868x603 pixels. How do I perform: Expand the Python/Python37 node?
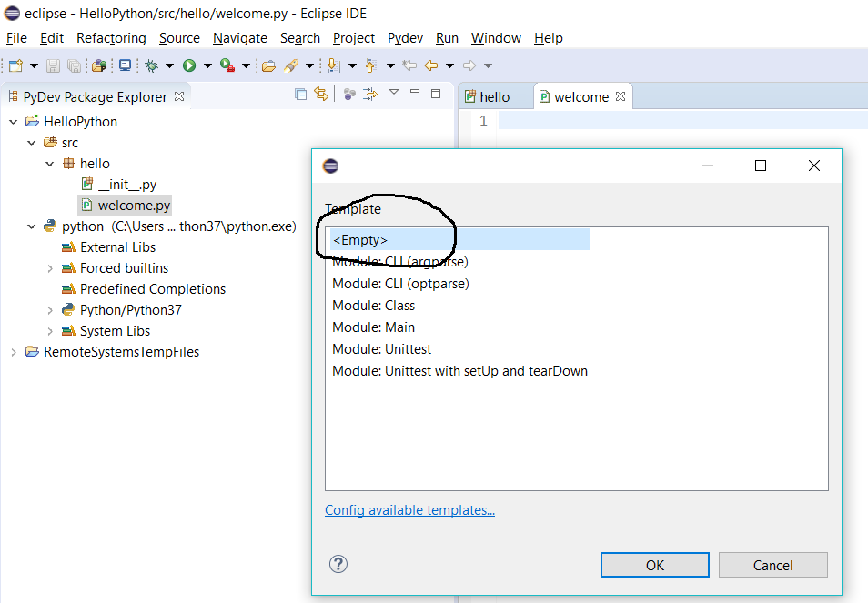click(50, 310)
